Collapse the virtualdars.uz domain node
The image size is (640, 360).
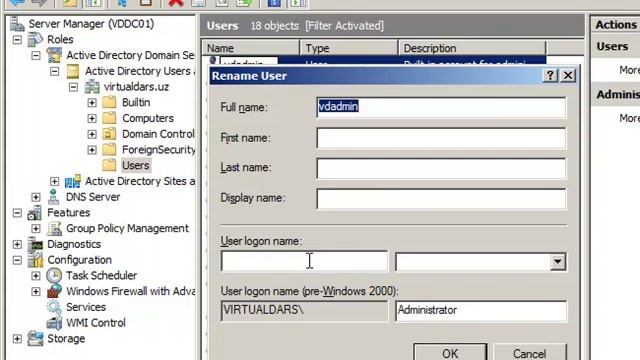tap(73, 87)
